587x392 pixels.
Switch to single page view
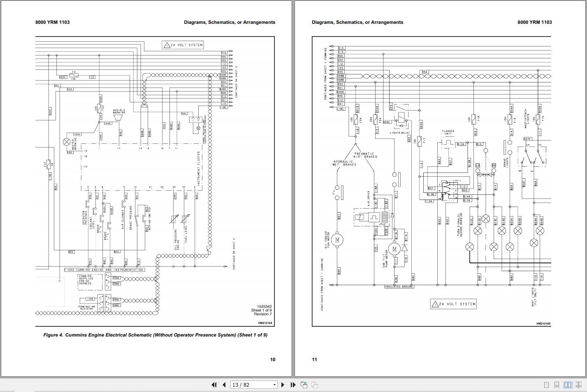(x=546, y=385)
